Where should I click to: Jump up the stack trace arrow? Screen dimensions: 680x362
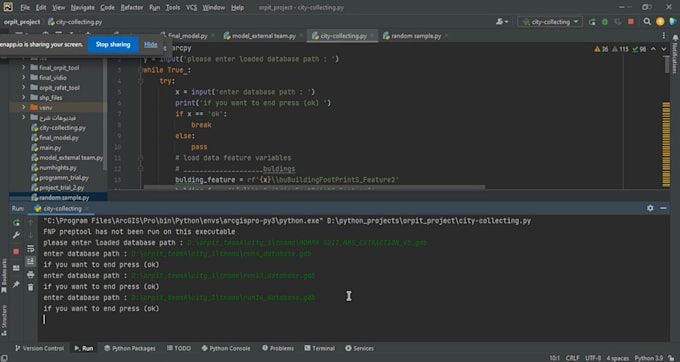[x=30, y=222]
